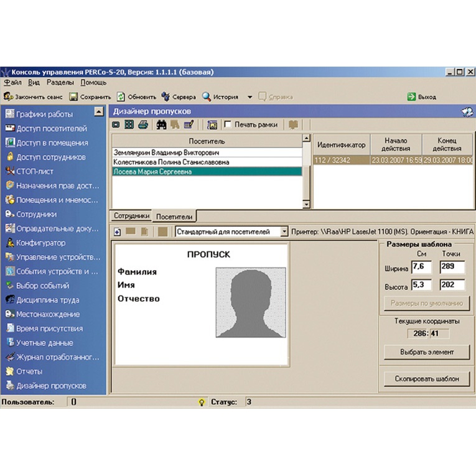Open the Конфигуратор section in sidebar
The image size is (476, 476).
point(40,243)
